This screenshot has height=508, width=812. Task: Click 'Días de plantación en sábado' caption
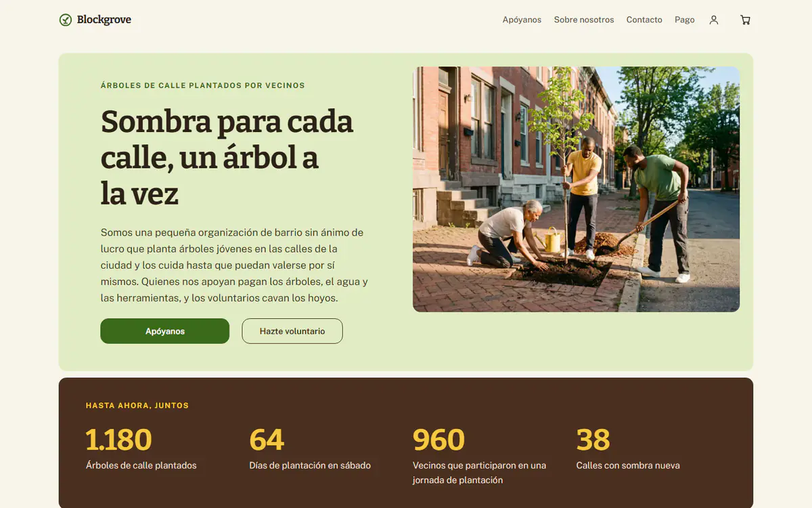(x=310, y=465)
